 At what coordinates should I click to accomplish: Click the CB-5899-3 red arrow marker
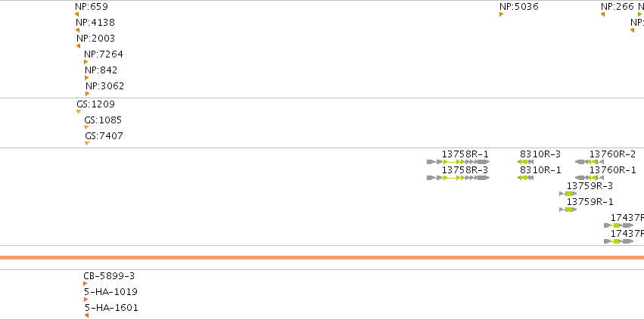click(x=85, y=284)
